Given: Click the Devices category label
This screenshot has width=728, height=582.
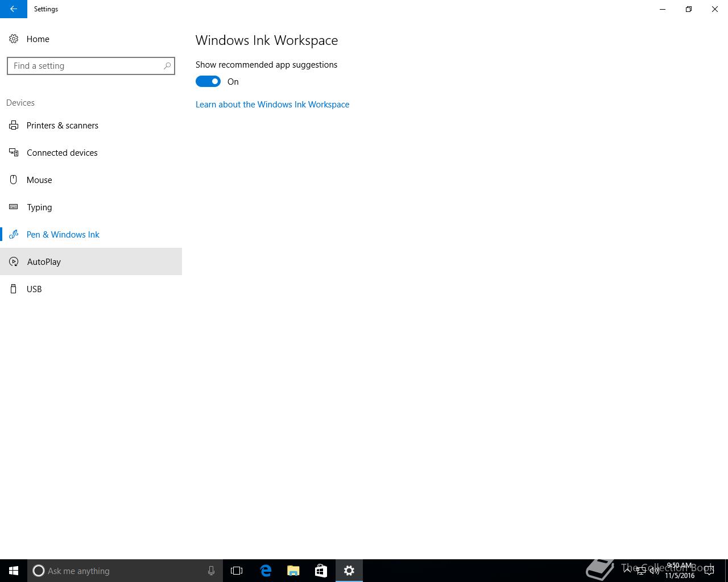Looking at the screenshot, I should click(20, 103).
